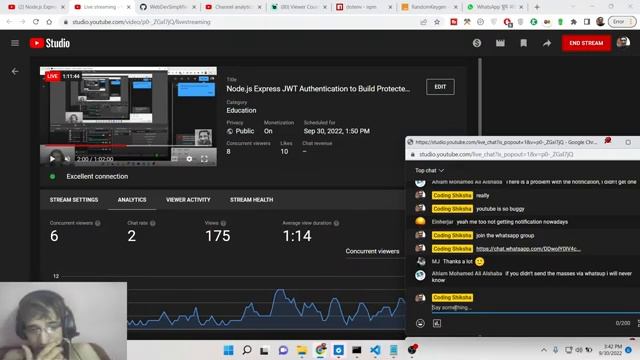The image size is (640, 360).
Task: Open a new browser tab with plus button
Action: tap(537, 7)
